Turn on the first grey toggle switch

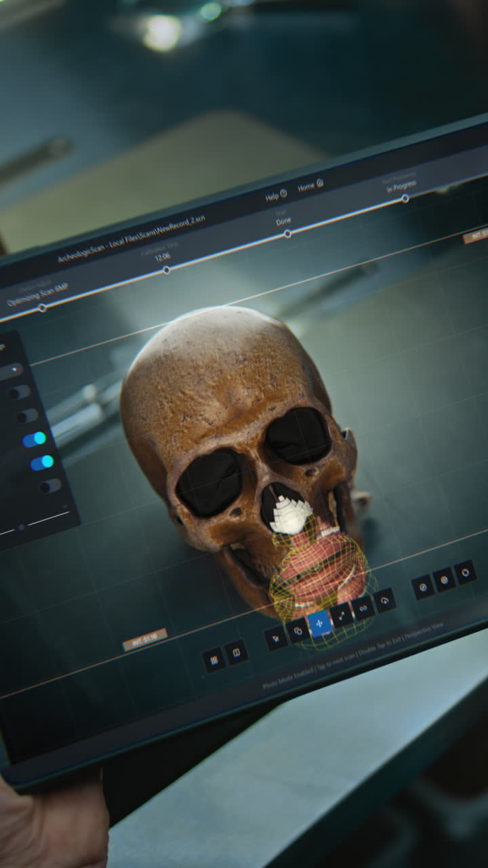20,393
